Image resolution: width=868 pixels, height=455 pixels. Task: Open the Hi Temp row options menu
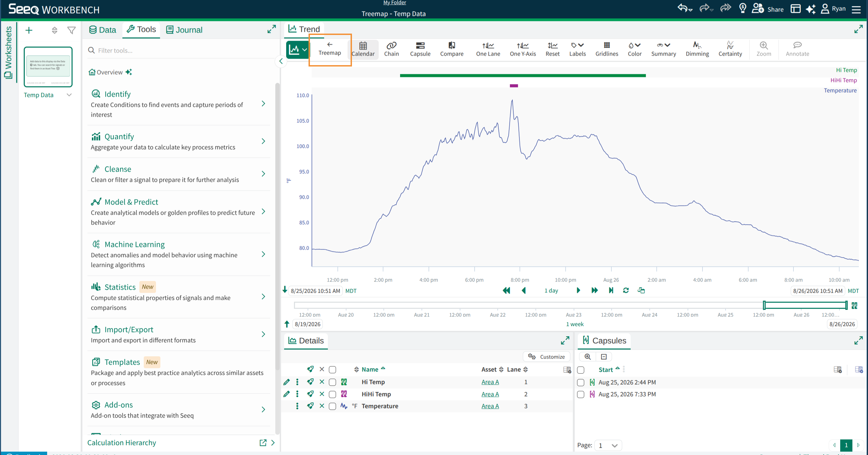297,382
